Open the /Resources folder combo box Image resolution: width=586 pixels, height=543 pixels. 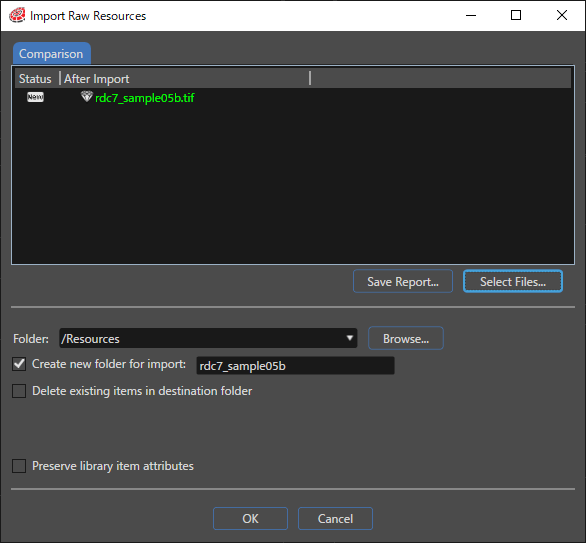coord(208,338)
